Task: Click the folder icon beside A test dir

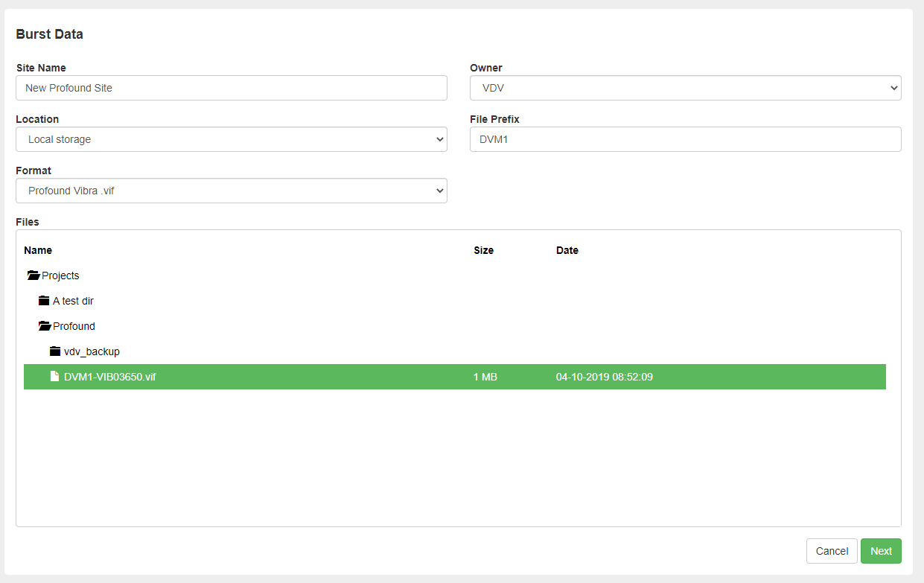Action: tap(44, 301)
